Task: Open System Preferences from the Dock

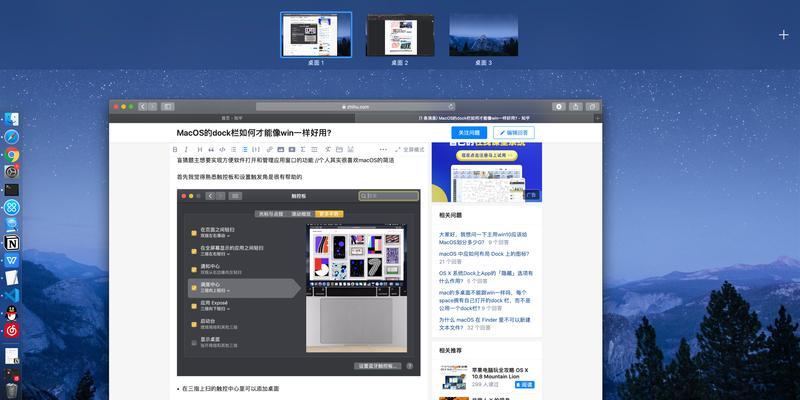Action: (x=12, y=172)
